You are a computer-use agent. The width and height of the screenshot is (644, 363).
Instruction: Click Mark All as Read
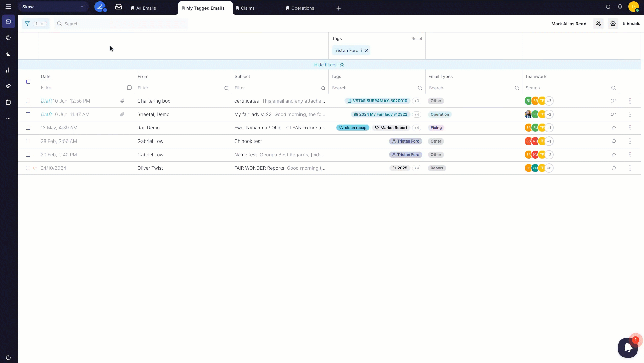tap(569, 24)
